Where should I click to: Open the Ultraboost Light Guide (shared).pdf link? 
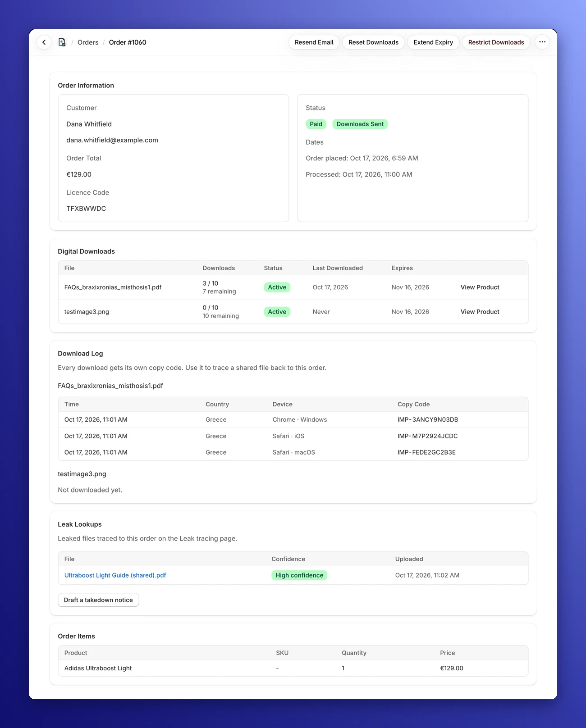pyautogui.click(x=115, y=575)
